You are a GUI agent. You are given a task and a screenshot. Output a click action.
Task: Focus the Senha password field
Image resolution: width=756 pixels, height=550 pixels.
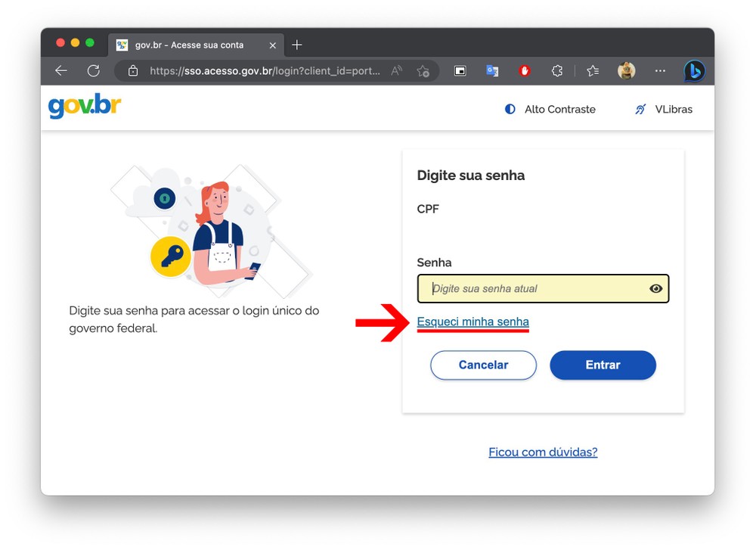point(543,288)
